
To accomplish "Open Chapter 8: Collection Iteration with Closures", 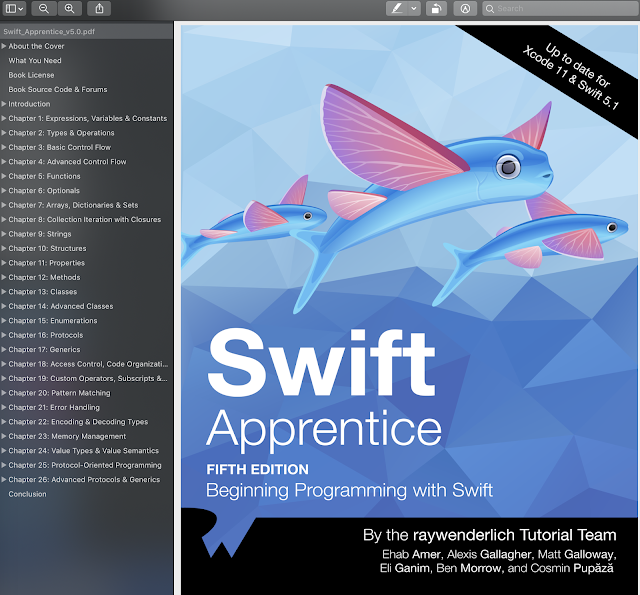I will click(x=84, y=220).
